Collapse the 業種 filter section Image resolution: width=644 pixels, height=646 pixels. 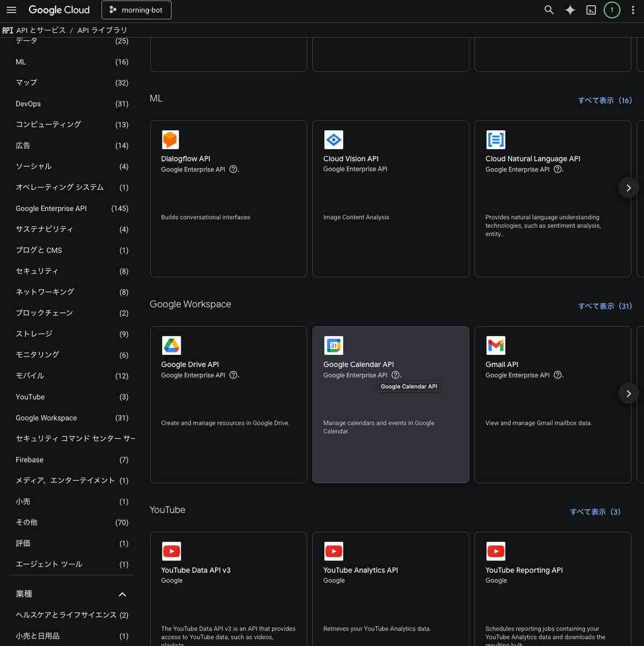coord(122,594)
